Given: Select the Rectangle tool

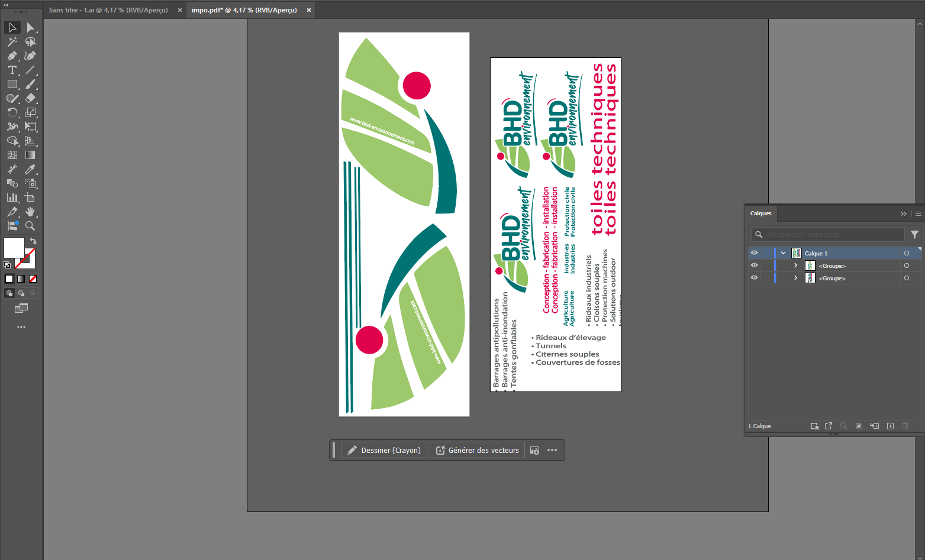Looking at the screenshot, I should click(12, 84).
